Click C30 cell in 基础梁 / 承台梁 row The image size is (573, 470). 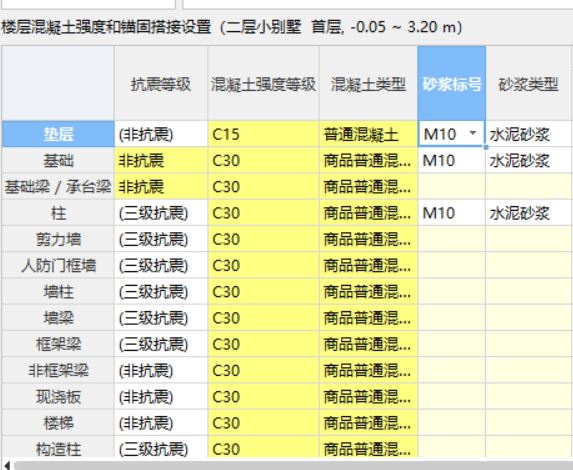pyautogui.click(x=263, y=187)
